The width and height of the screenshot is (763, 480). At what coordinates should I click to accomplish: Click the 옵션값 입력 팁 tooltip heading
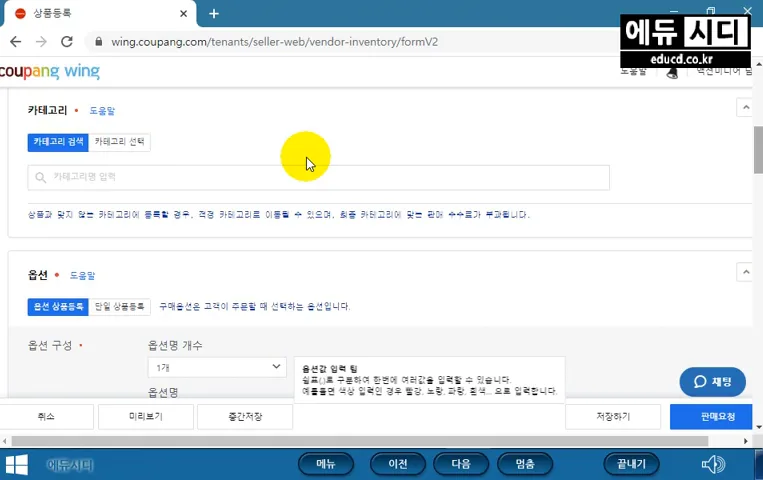tap(329, 369)
